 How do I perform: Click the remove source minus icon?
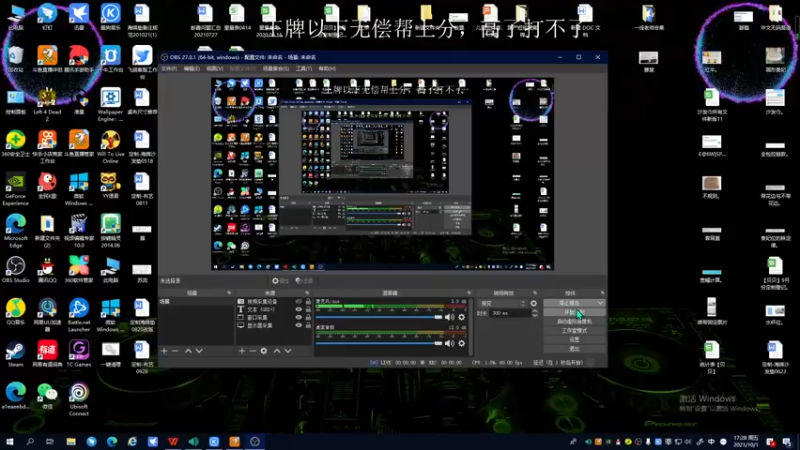pyautogui.click(x=253, y=351)
